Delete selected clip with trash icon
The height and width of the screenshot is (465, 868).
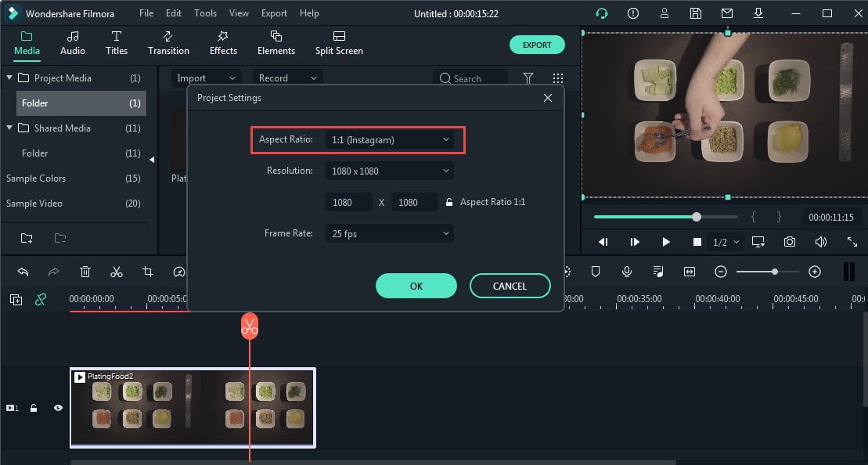point(85,271)
